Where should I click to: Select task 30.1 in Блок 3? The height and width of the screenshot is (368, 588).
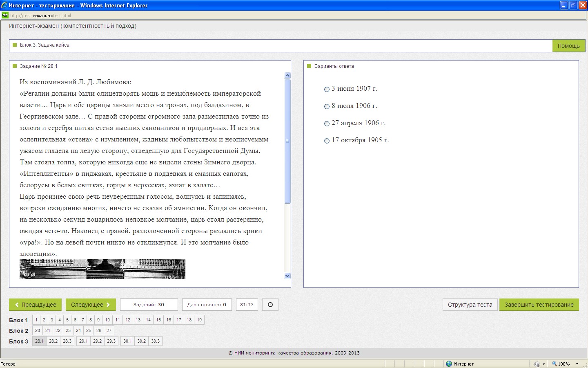(x=127, y=341)
